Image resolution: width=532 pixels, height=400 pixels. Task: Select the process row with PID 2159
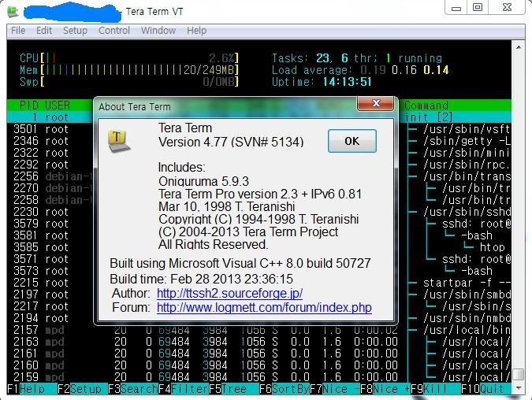[259, 377]
